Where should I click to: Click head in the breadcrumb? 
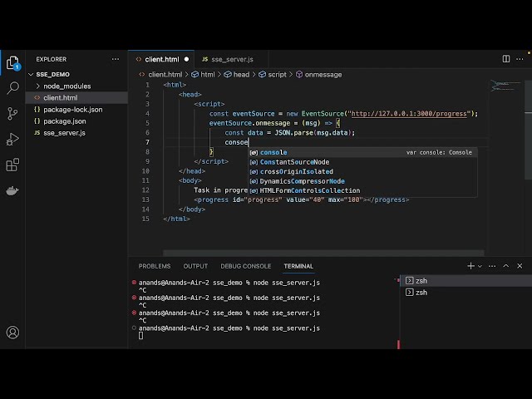pyautogui.click(x=241, y=75)
